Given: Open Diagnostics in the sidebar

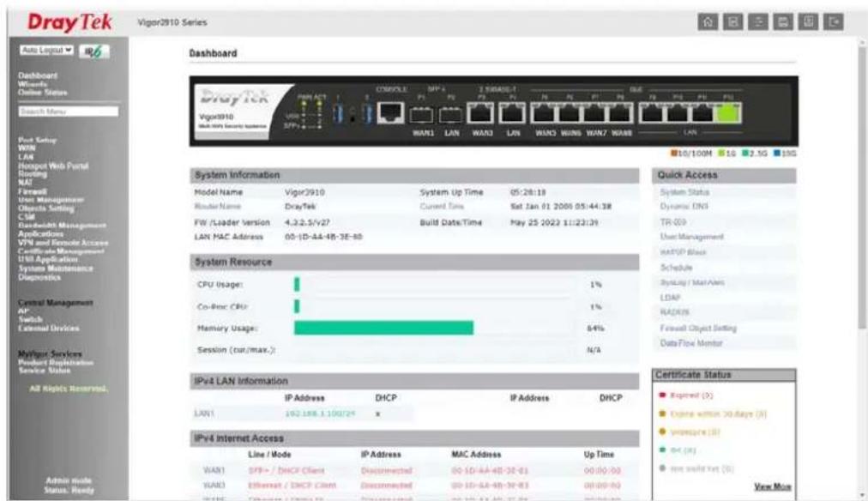Looking at the screenshot, I should (39, 277).
